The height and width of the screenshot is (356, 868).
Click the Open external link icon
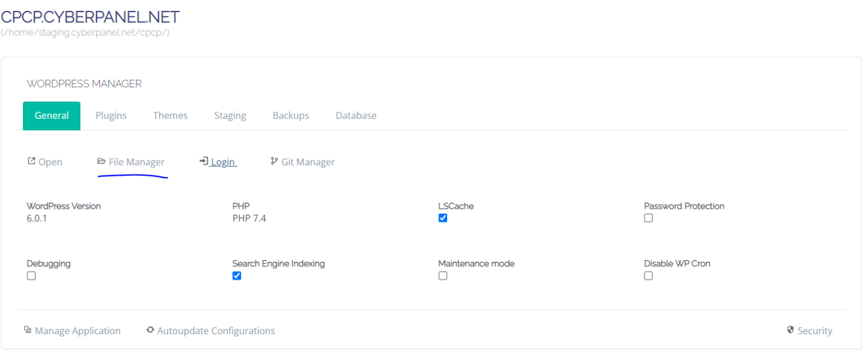31,161
